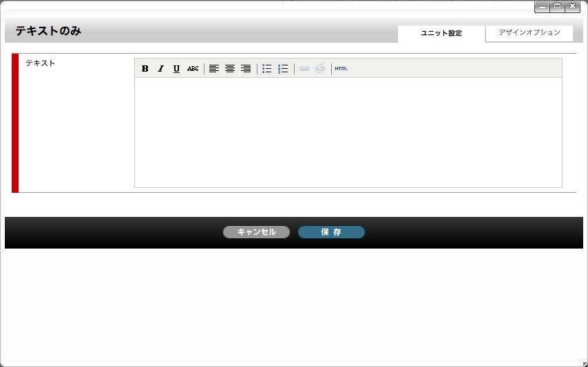
Task: Save with the 保存 button
Action: (x=331, y=232)
